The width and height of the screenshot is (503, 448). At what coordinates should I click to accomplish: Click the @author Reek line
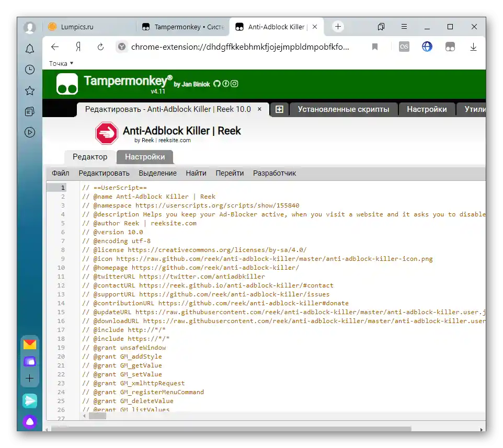[x=139, y=223]
